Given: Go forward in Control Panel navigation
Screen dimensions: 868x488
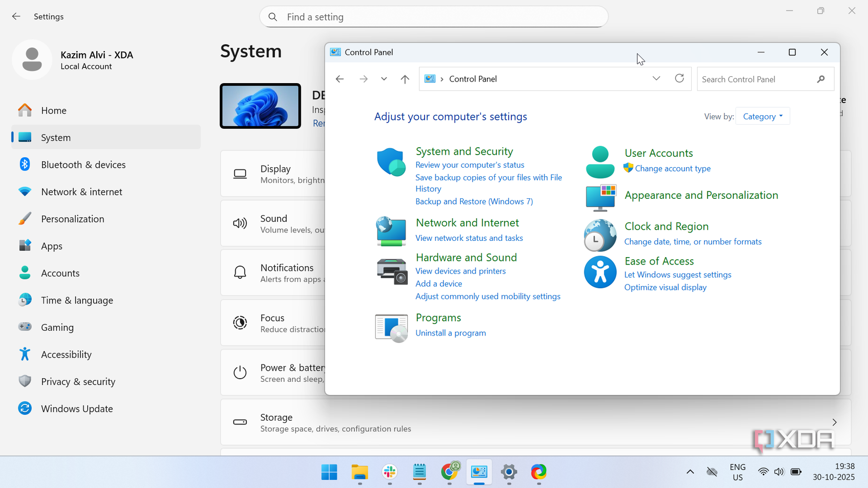Looking at the screenshot, I should [x=364, y=79].
